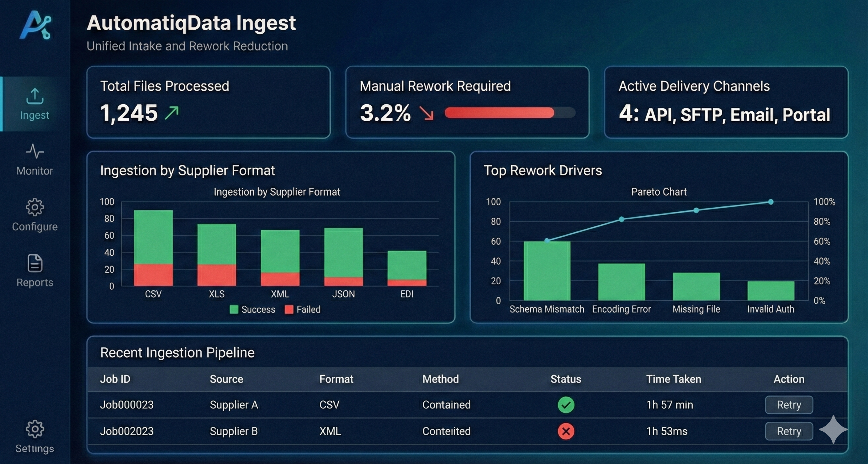
Task: Click red X status for Job002023
Action: 566,431
